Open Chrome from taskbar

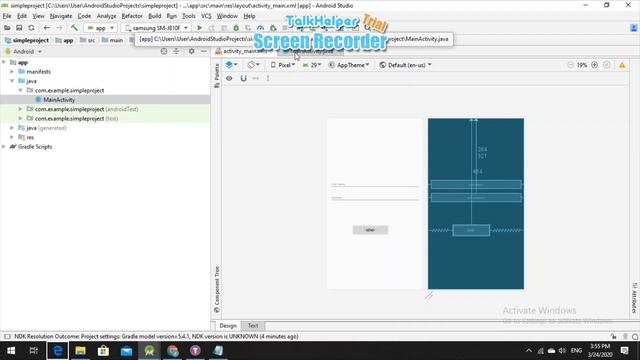point(172,351)
